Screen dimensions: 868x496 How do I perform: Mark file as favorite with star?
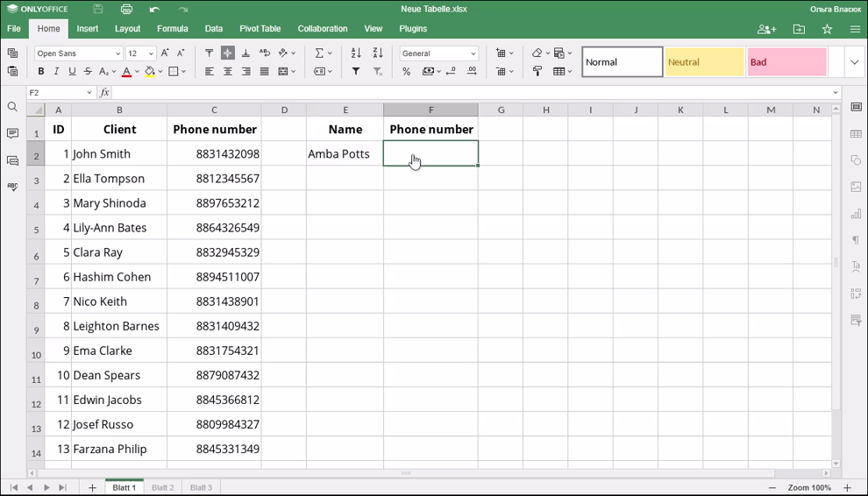(827, 29)
